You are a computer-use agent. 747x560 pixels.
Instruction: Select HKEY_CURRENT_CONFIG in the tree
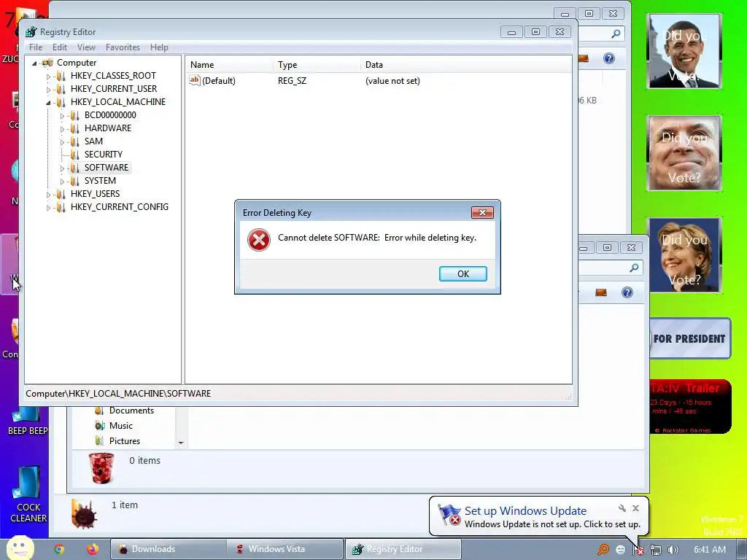tap(119, 206)
